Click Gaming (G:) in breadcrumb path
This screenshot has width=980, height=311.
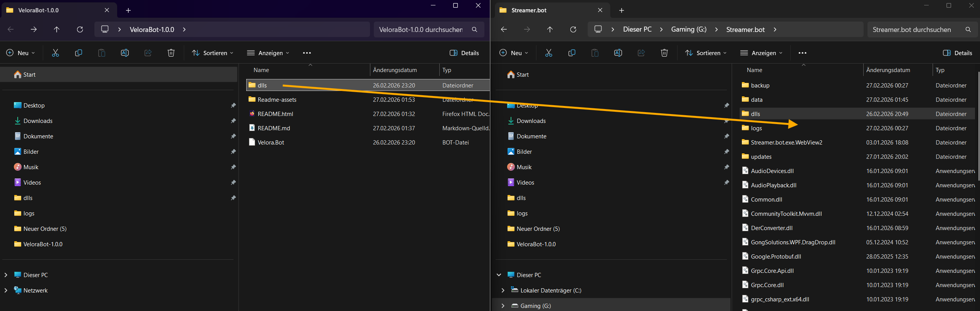point(689,29)
